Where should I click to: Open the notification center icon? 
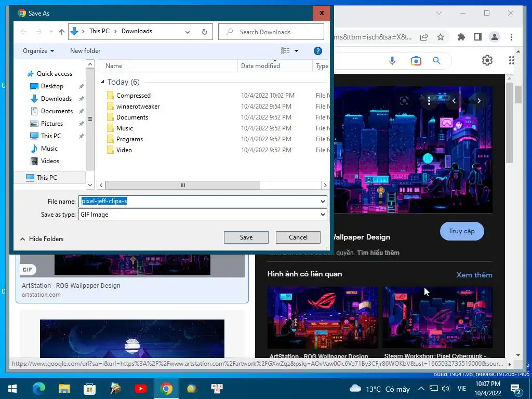coord(516,389)
